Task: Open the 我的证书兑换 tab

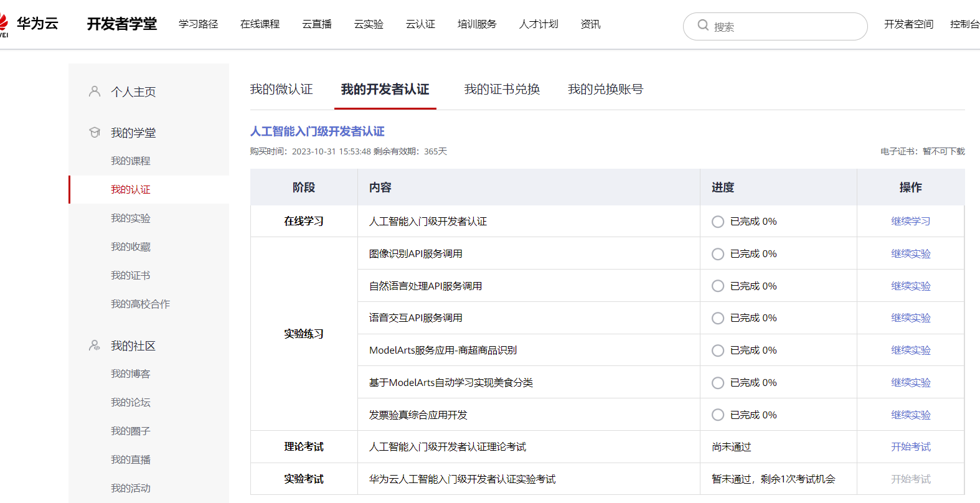Action: (x=502, y=90)
